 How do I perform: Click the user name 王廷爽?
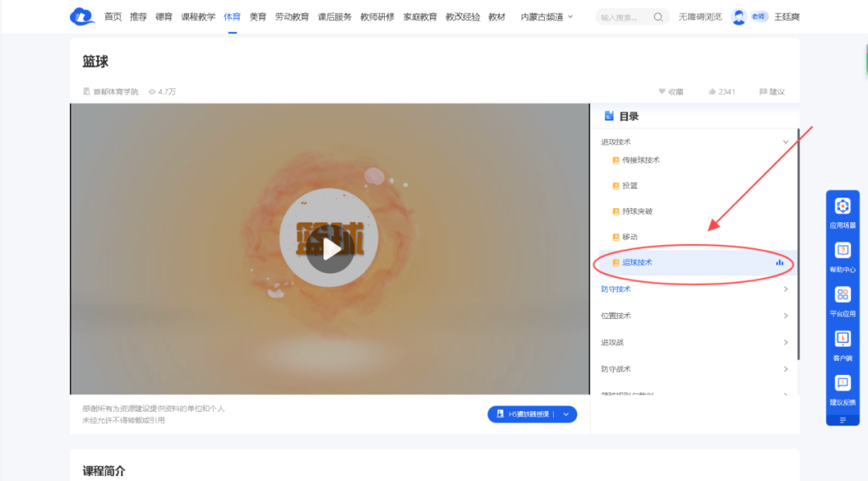pyautogui.click(x=787, y=17)
